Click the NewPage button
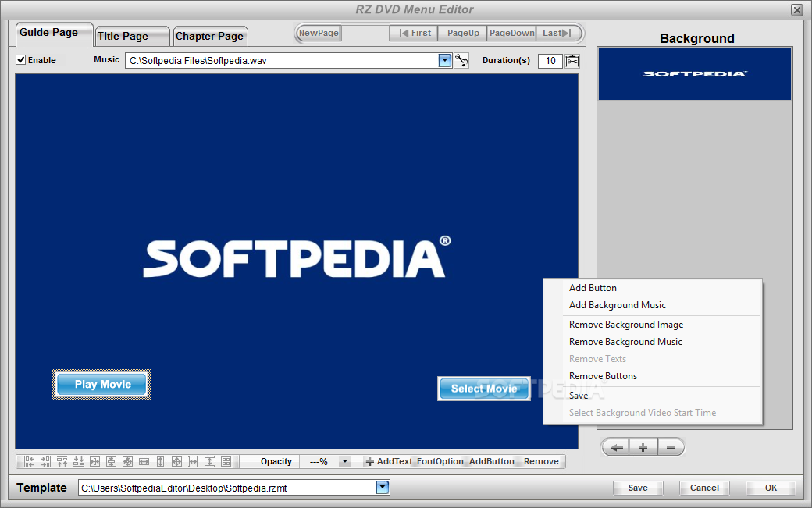Image resolution: width=812 pixels, height=508 pixels. point(319,33)
